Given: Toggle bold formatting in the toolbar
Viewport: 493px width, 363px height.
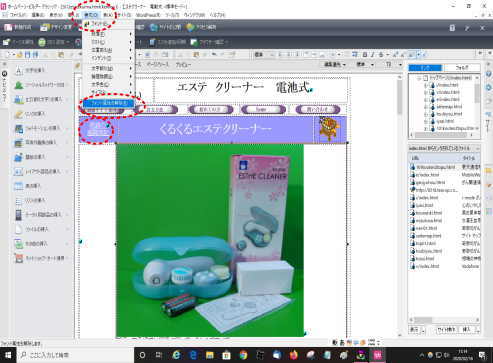Looking at the screenshot, I should pyautogui.click(x=365, y=54).
